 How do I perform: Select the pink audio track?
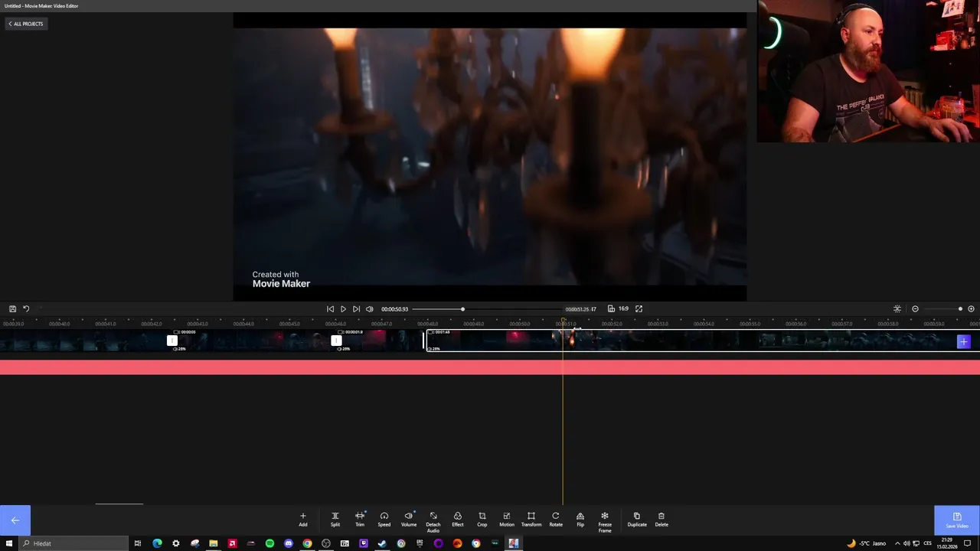tap(490, 368)
